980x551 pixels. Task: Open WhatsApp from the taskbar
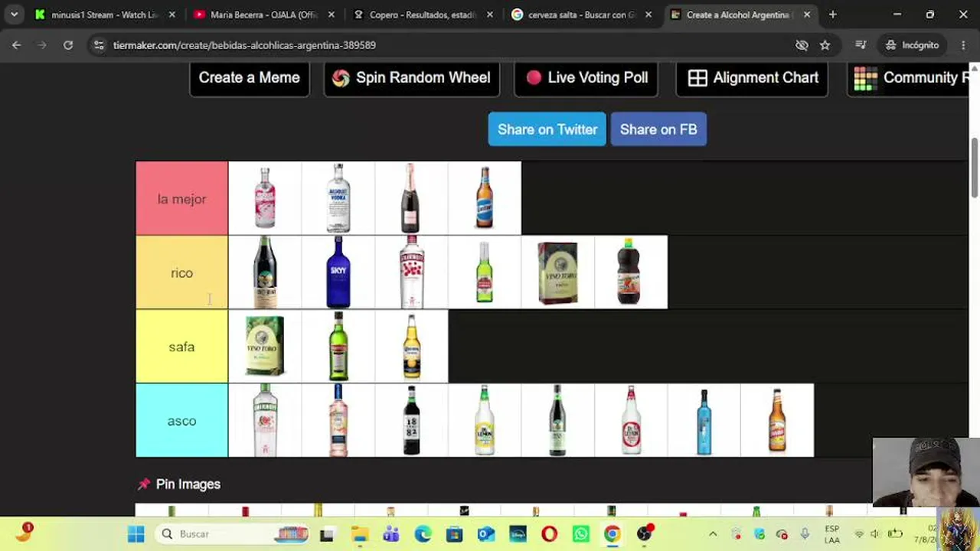tap(581, 534)
